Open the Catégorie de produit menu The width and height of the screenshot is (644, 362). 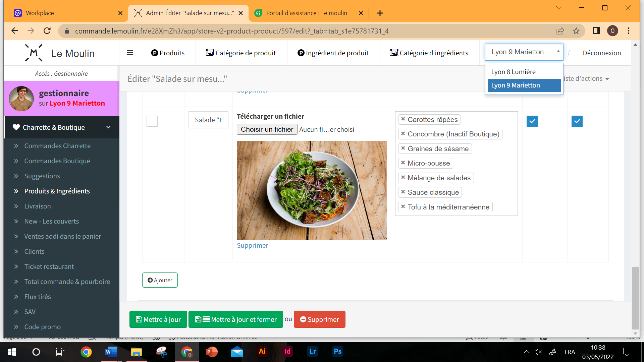tap(241, 53)
